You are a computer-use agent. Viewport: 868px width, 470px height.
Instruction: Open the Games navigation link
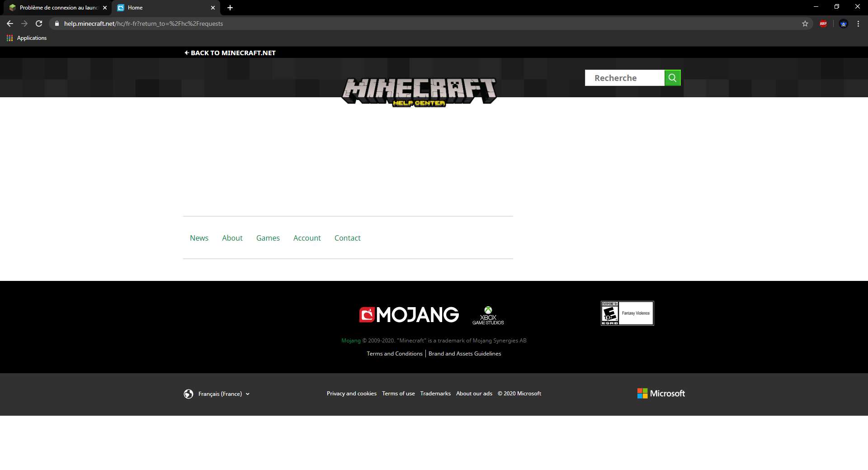[268, 238]
